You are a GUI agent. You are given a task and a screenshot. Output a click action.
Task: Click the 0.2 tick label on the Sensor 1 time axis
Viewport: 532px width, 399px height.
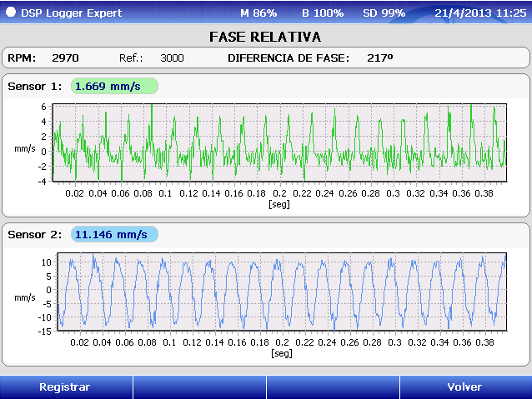[x=279, y=193]
